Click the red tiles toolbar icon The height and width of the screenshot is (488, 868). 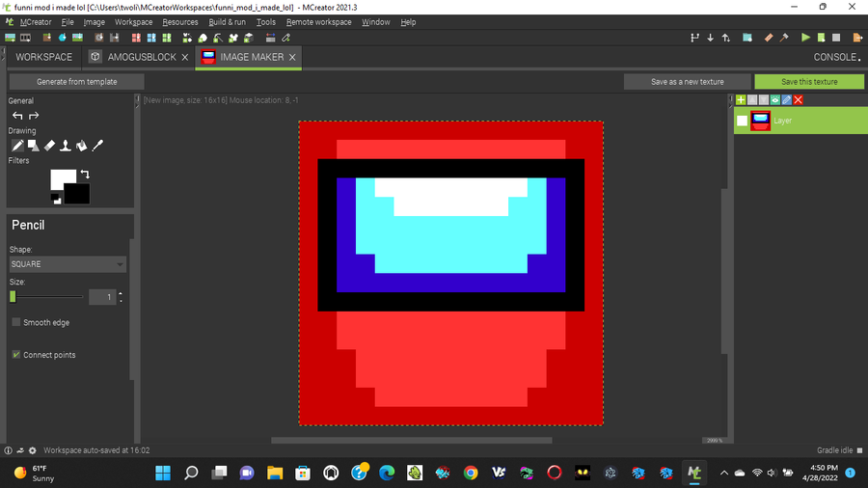pos(136,38)
